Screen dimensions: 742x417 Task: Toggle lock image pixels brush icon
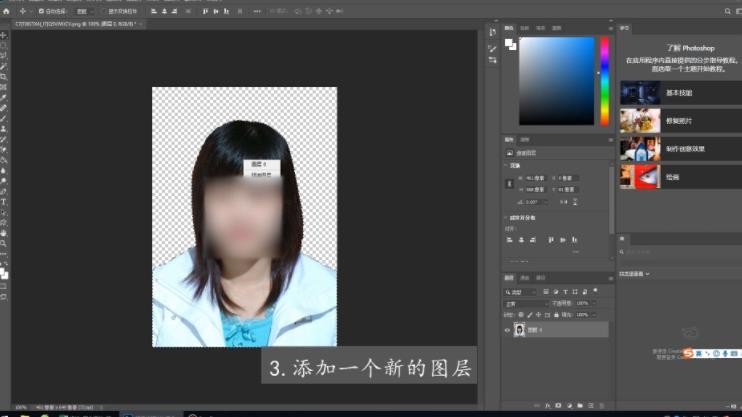coord(530,315)
